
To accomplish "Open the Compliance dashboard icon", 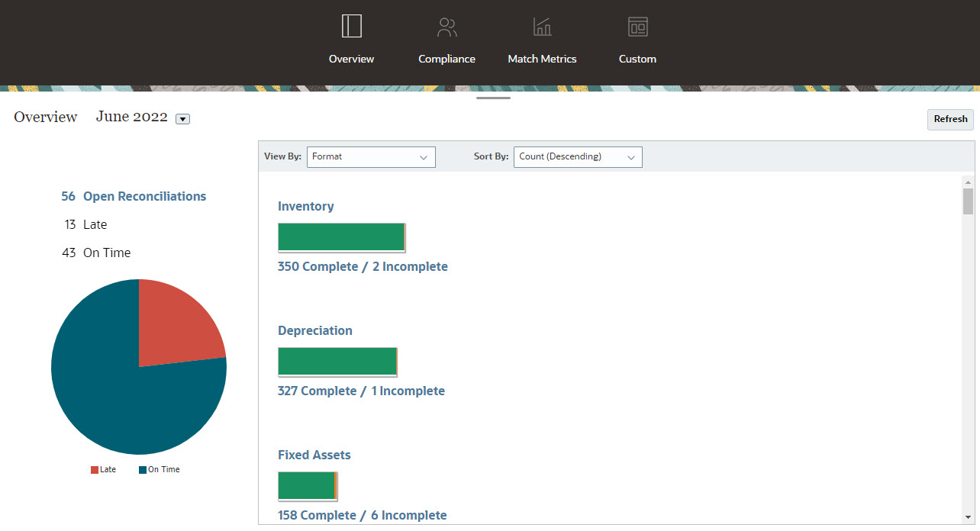I will (446, 26).
